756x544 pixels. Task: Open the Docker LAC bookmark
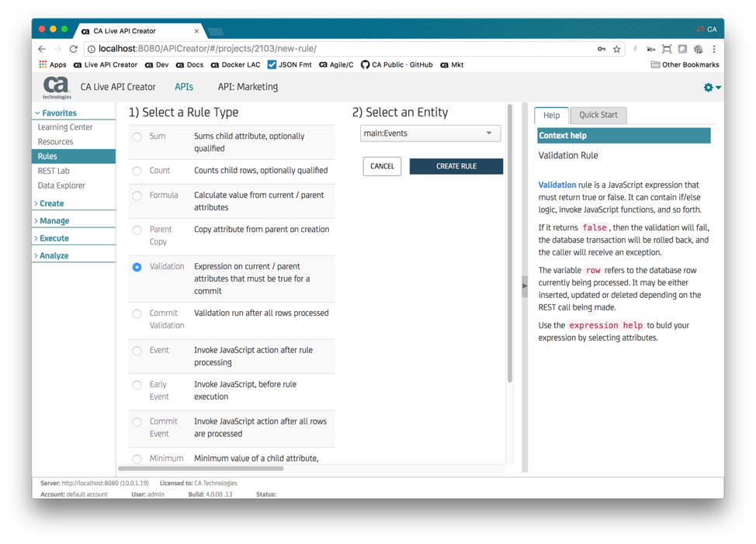pos(235,64)
